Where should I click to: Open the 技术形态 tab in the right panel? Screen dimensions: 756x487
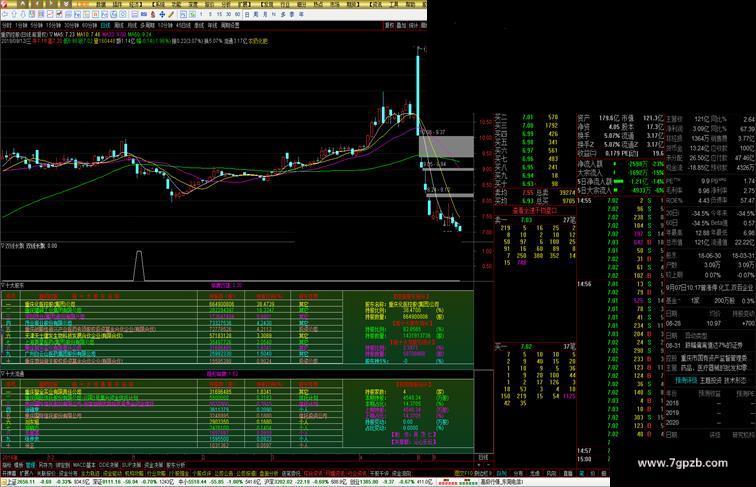coord(736,380)
